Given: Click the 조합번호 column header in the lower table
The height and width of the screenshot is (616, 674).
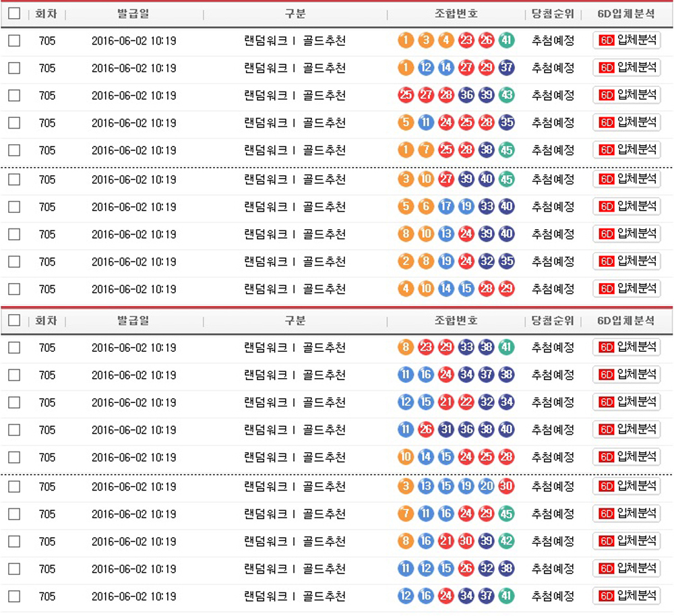Looking at the screenshot, I should [x=456, y=321].
